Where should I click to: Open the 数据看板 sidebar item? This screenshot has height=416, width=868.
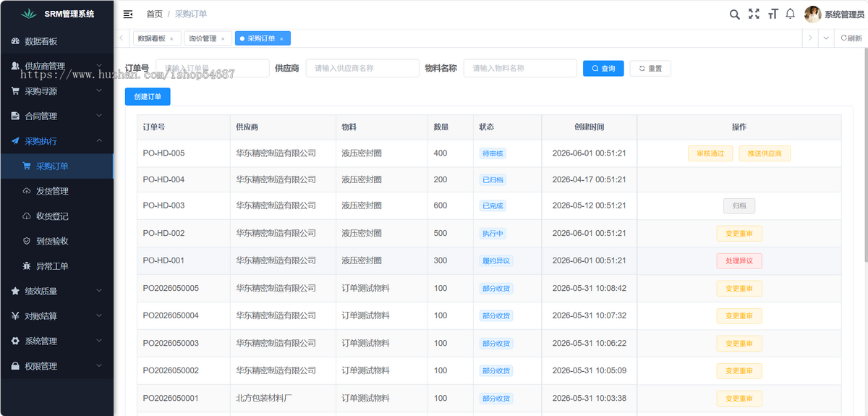[x=56, y=41]
